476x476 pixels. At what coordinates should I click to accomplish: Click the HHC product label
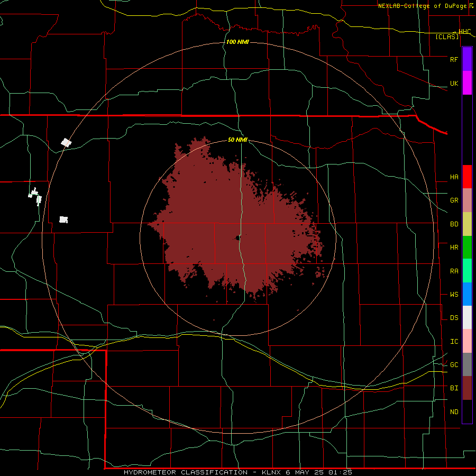(464, 32)
